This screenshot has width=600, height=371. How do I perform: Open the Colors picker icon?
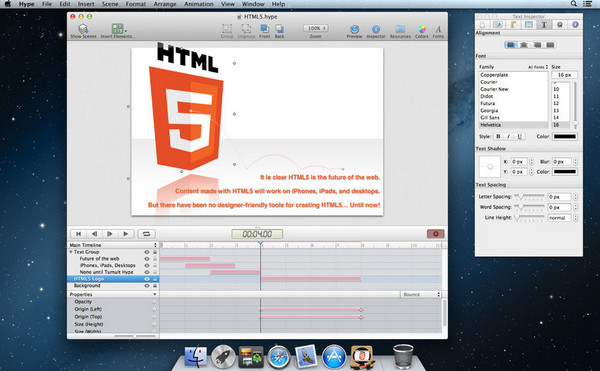pos(421,31)
